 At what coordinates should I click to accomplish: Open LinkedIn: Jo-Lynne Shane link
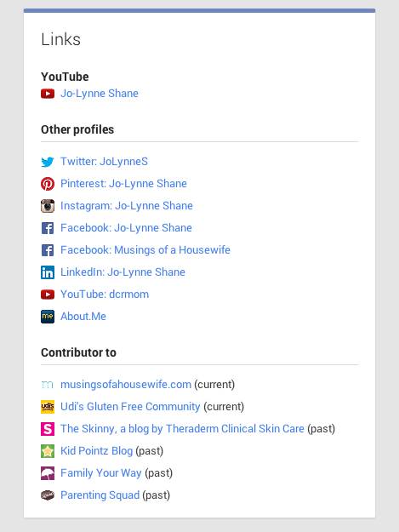[123, 272]
